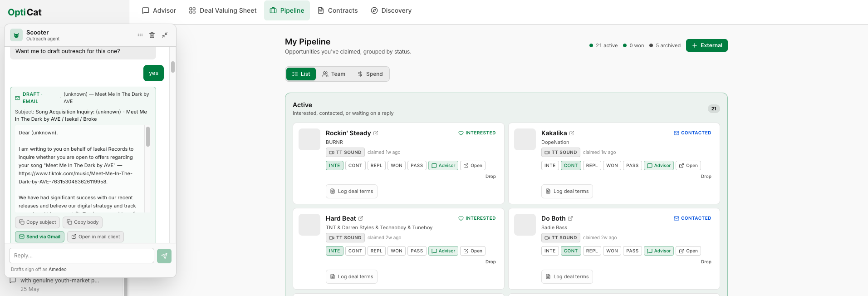This screenshot has height=296, width=868.
Task: Click Open button on Hard Beat card
Action: click(473, 251)
